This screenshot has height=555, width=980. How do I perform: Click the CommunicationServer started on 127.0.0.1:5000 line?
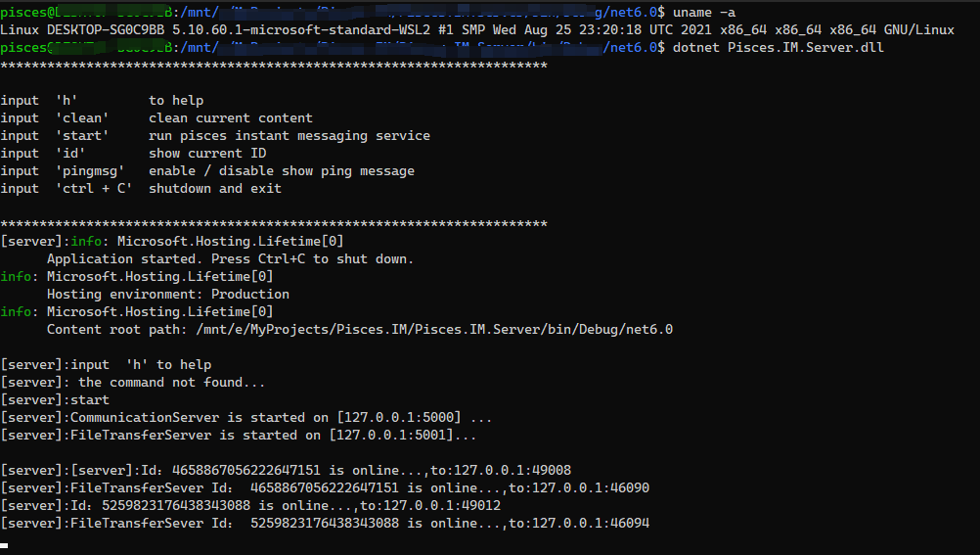coord(246,417)
